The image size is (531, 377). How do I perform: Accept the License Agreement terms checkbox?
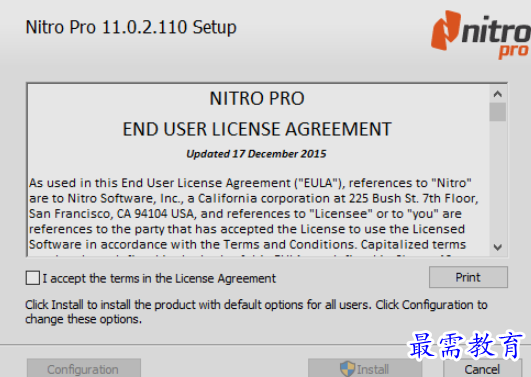coord(33,278)
